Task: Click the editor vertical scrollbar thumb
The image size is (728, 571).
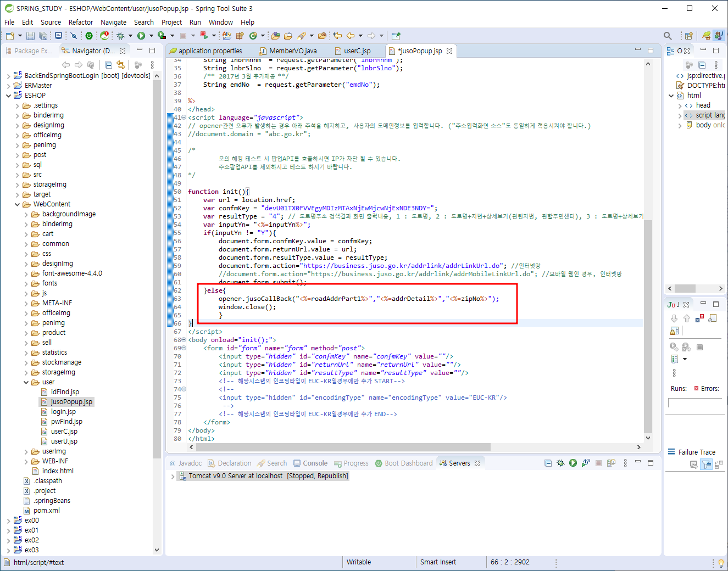Action: [x=648, y=326]
